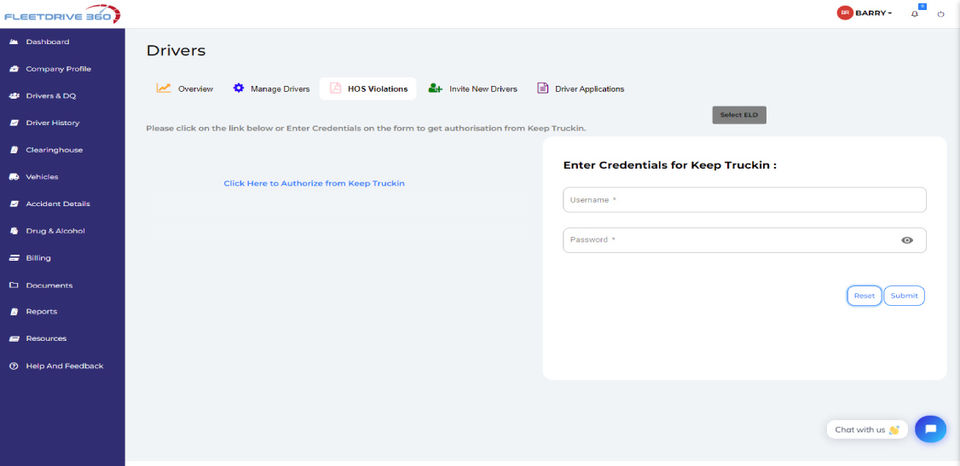The image size is (960, 466).
Task: Click the Submit button
Action: [x=904, y=296]
